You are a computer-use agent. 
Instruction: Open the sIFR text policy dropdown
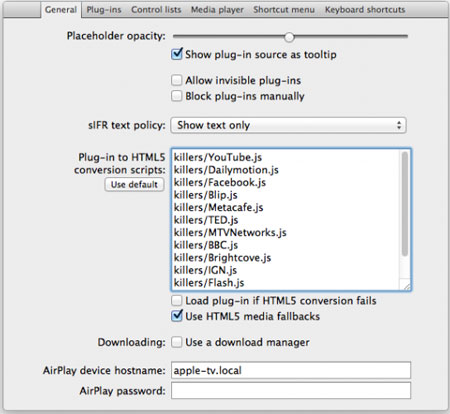click(288, 125)
